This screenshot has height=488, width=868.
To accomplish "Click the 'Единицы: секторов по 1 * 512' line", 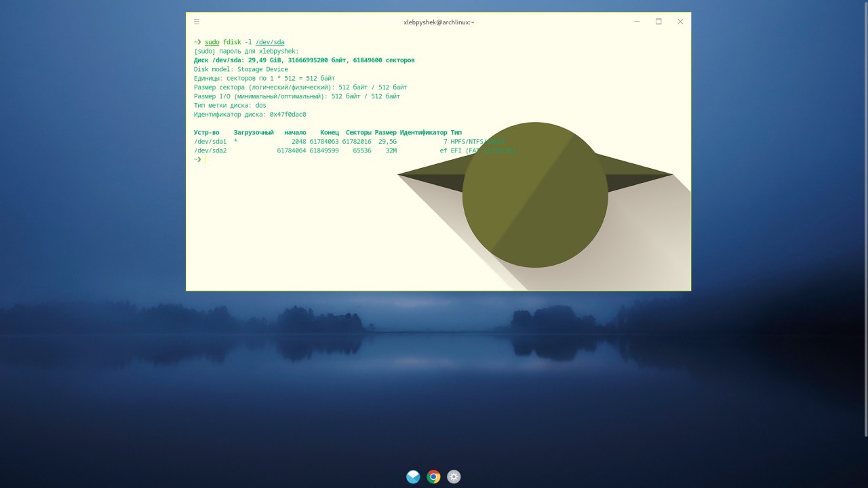I will [x=264, y=78].
